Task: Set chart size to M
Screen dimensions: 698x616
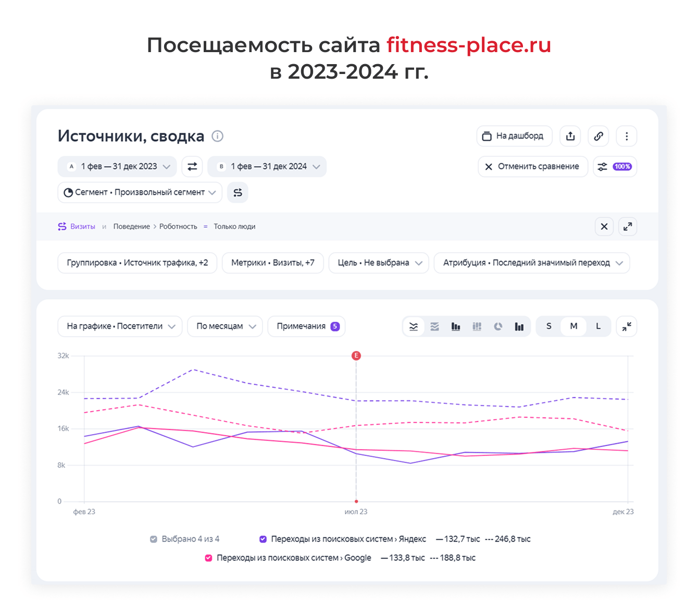Action: [574, 326]
